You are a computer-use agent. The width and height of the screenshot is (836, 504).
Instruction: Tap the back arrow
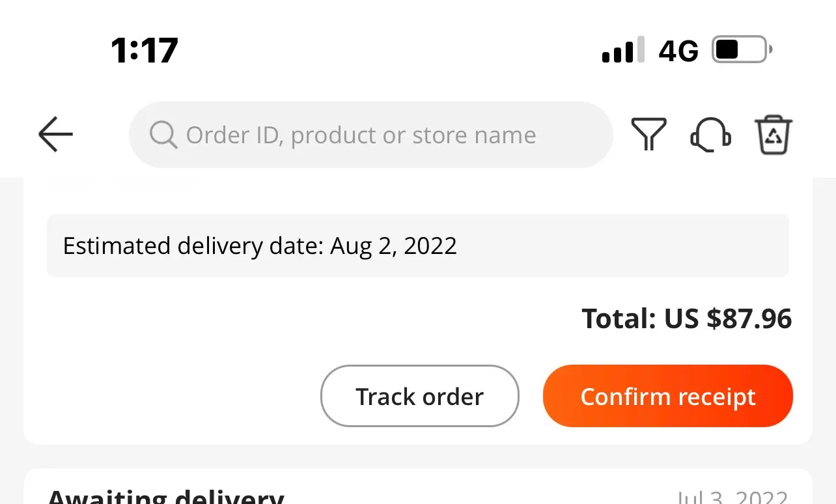click(56, 135)
